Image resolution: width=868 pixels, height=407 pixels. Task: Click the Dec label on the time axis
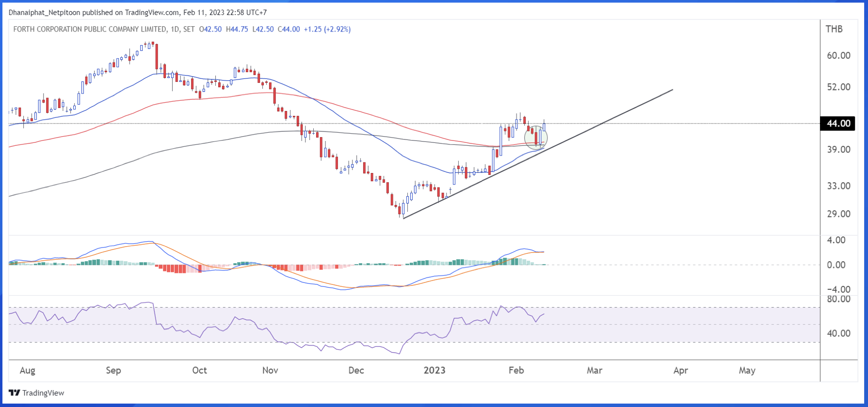coord(356,371)
